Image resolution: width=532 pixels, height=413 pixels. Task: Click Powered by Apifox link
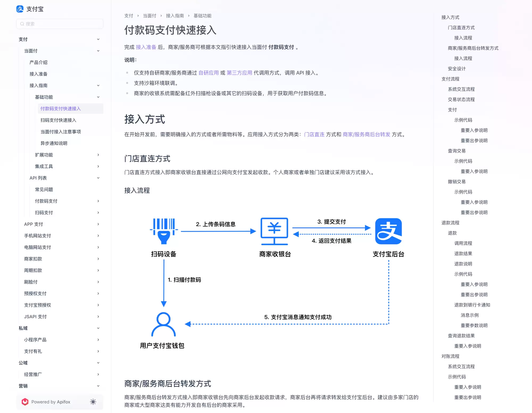[51, 402]
